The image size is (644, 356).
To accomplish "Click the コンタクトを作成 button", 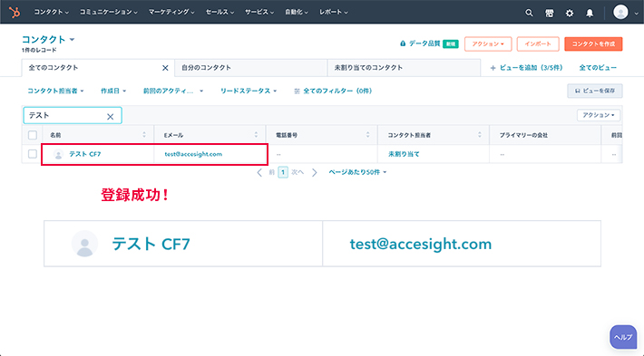I will click(x=593, y=43).
